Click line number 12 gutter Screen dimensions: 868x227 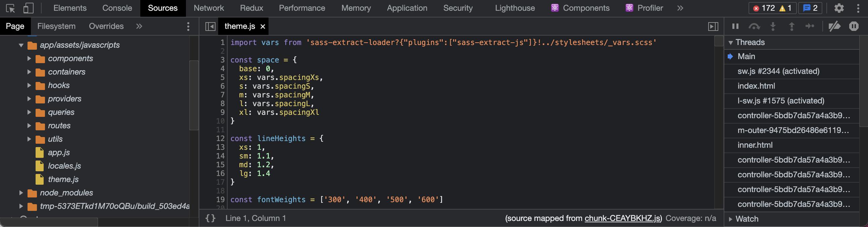(x=220, y=138)
